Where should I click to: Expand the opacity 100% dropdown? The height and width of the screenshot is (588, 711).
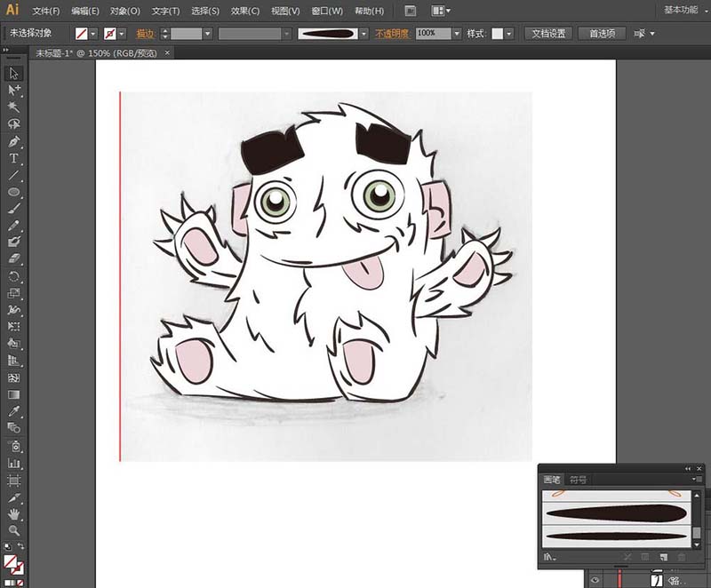(x=457, y=34)
